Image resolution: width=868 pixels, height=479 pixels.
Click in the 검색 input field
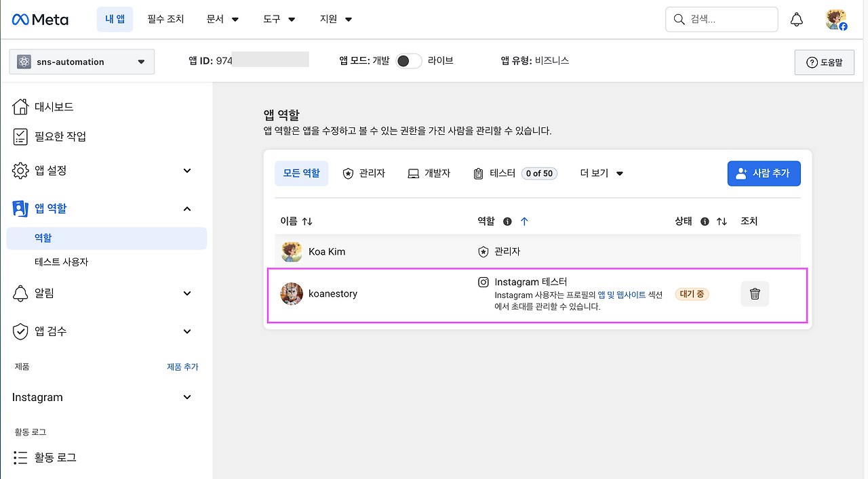click(722, 20)
